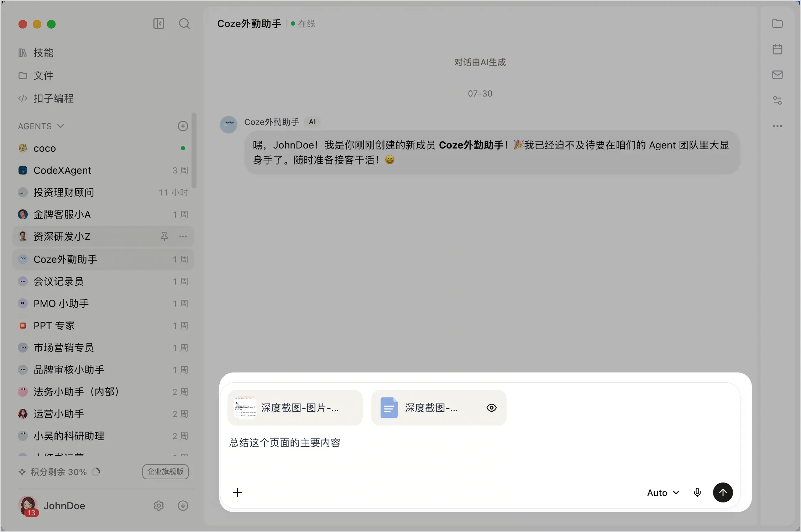Click the download icon near JohnDoe

(183, 506)
